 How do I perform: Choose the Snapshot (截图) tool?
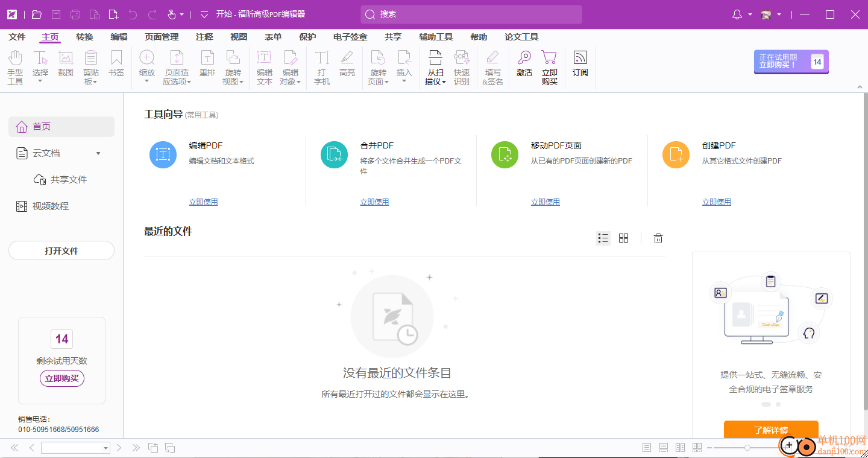66,59
